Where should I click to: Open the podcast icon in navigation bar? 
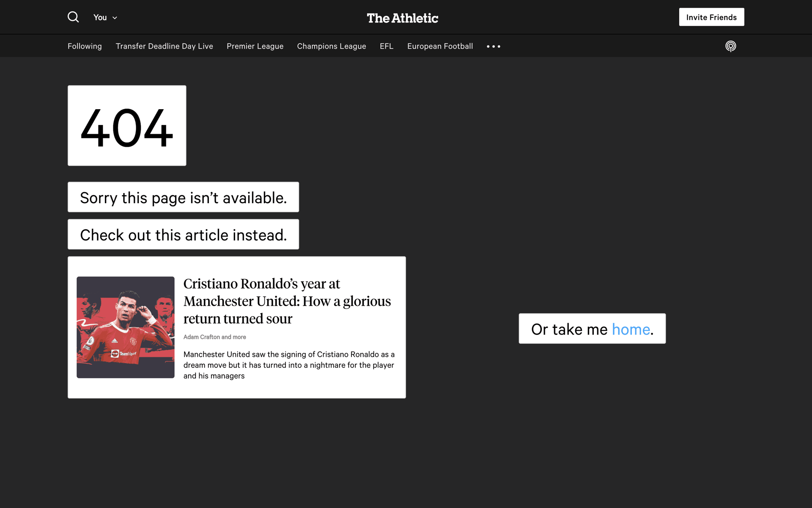coord(730,46)
